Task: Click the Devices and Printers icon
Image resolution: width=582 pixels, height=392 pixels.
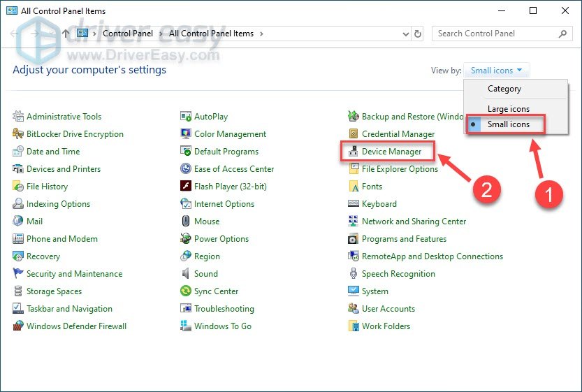Action: coord(18,168)
